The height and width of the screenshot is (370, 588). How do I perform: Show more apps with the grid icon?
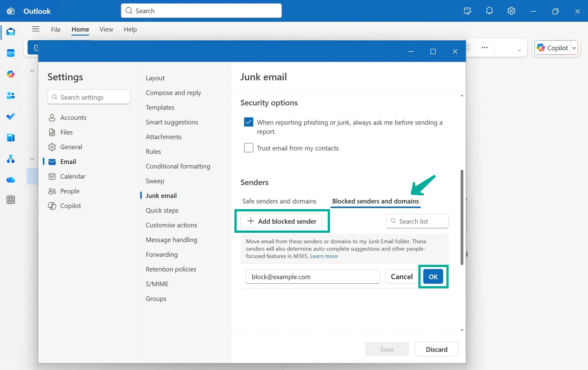(11, 199)
